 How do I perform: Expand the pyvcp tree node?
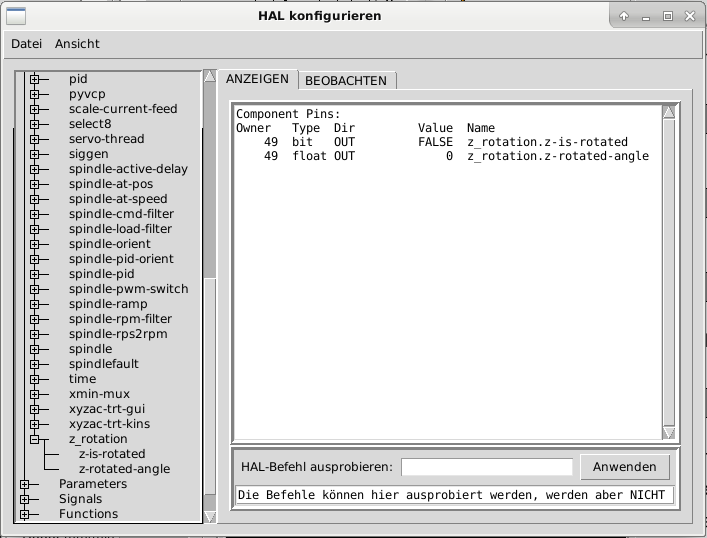pos(34,94)
